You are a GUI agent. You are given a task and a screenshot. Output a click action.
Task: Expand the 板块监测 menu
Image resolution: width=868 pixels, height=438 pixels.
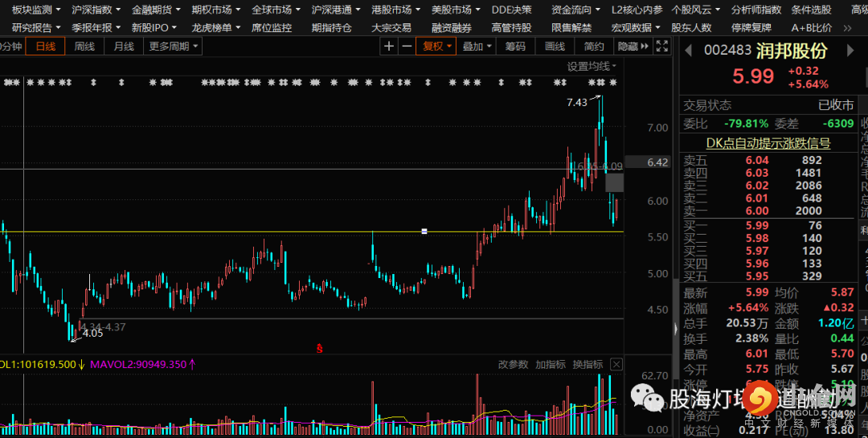coord(36,10)
